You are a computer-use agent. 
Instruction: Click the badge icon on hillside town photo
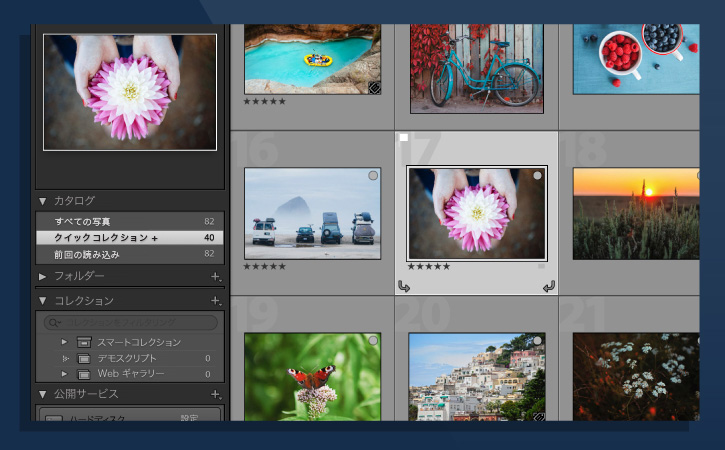(539, 417)
